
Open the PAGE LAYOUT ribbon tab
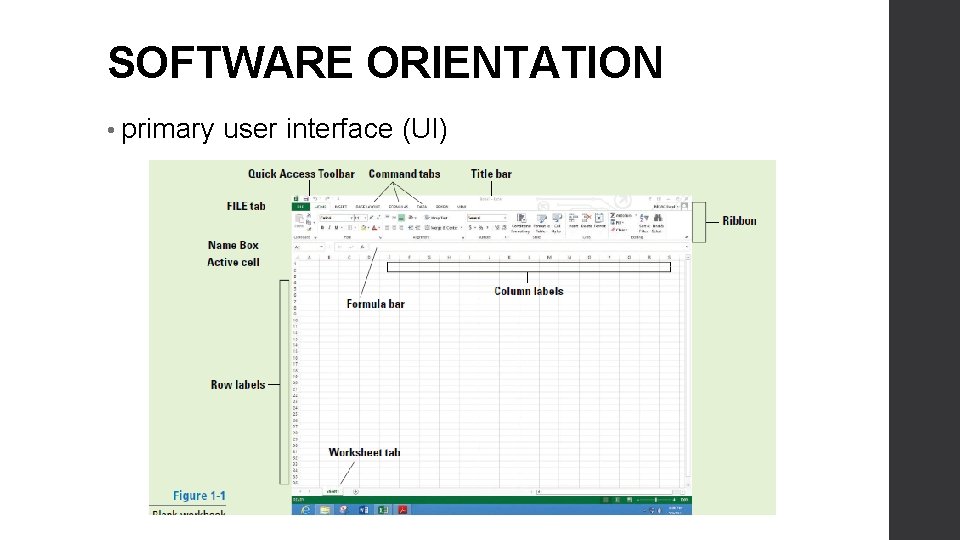coord(368,207)
